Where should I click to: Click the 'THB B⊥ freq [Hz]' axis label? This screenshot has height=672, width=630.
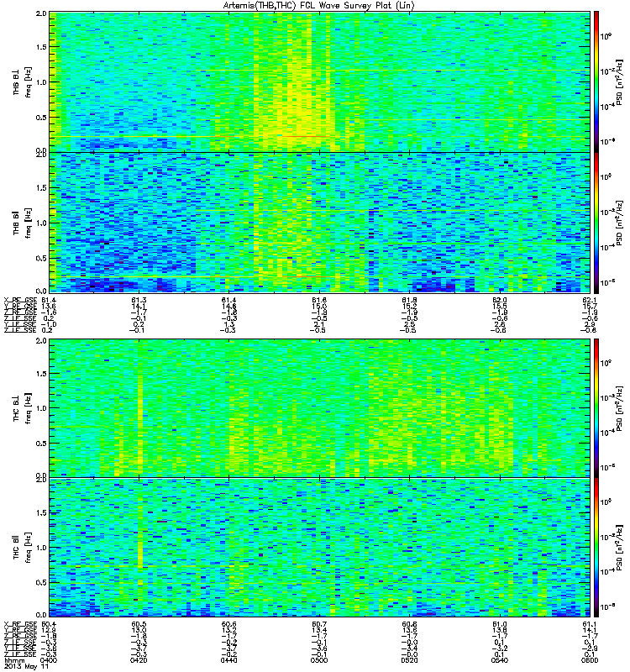pos(22,82)
